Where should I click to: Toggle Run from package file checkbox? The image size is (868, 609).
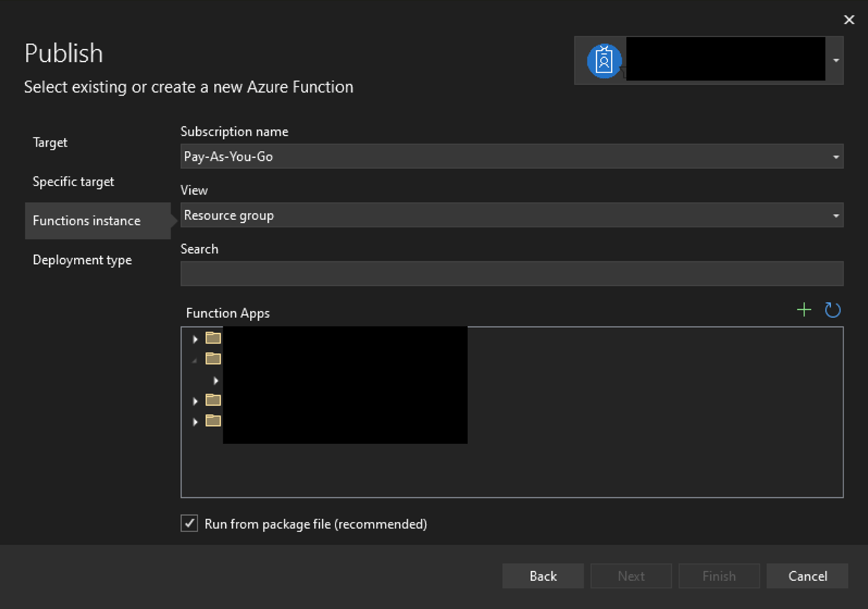189,523
